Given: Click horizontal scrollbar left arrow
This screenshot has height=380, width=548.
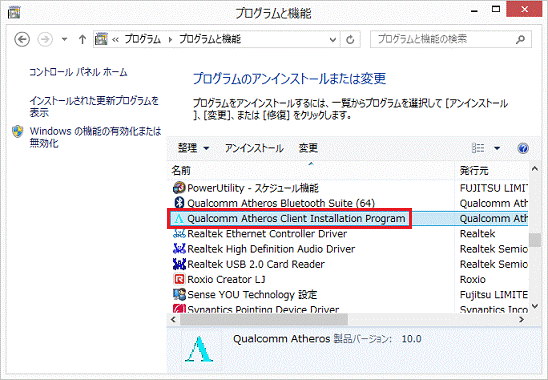Looking at the screenshot, I should click(x=173, y=320).
